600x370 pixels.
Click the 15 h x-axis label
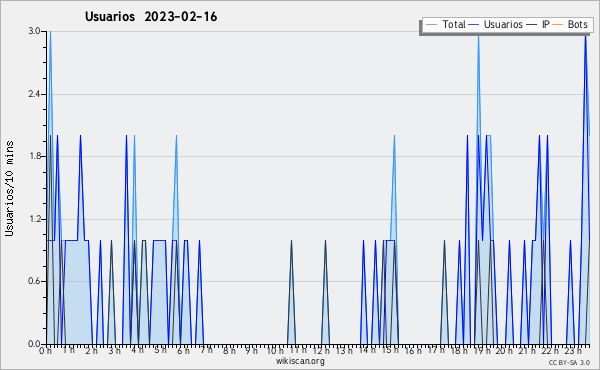pyautogui.click(x=390, y=350)
